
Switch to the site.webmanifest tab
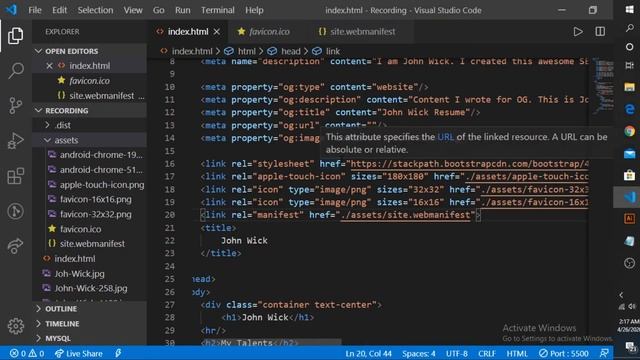(362, 31)
